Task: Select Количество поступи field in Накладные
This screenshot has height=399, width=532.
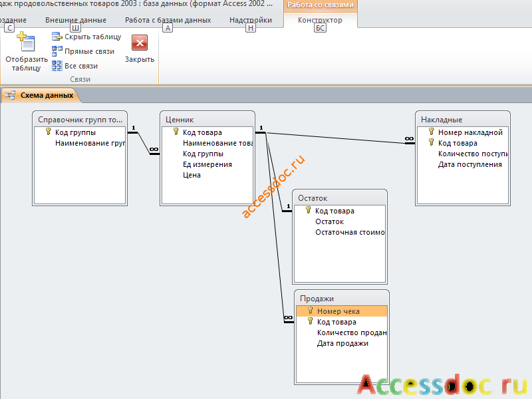Action: (463, 154)
